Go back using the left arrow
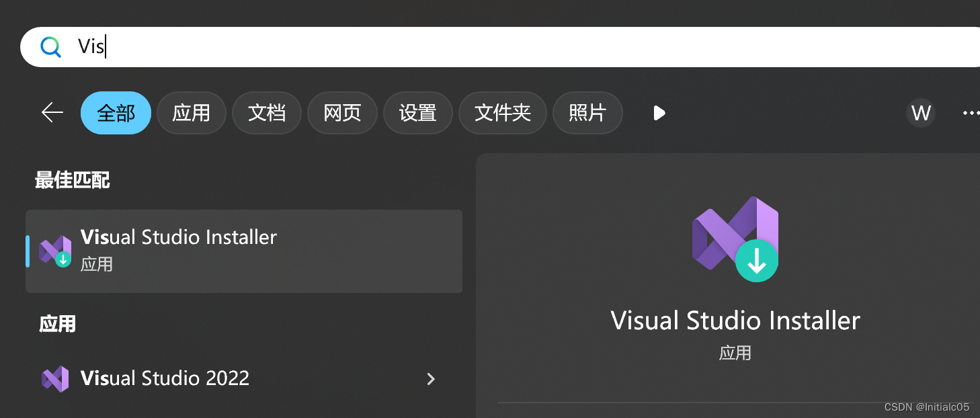 [x=52, y=113]
